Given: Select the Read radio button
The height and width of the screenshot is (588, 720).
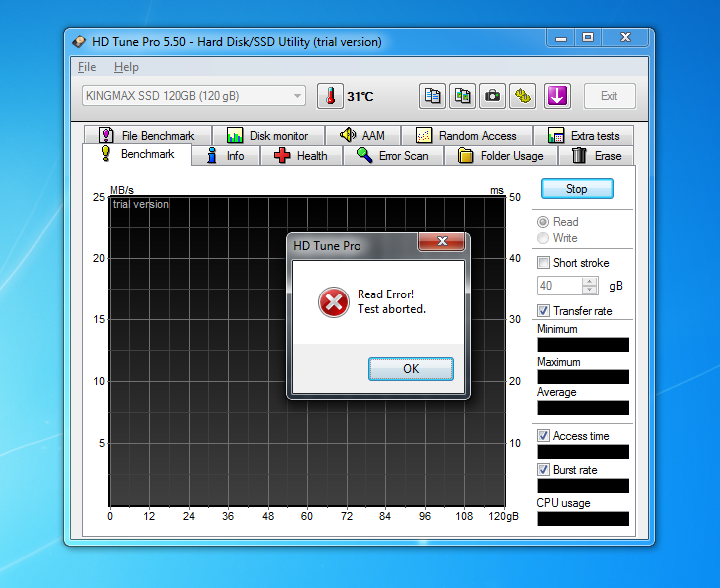Looking at the screenshot, I should 543,222.
